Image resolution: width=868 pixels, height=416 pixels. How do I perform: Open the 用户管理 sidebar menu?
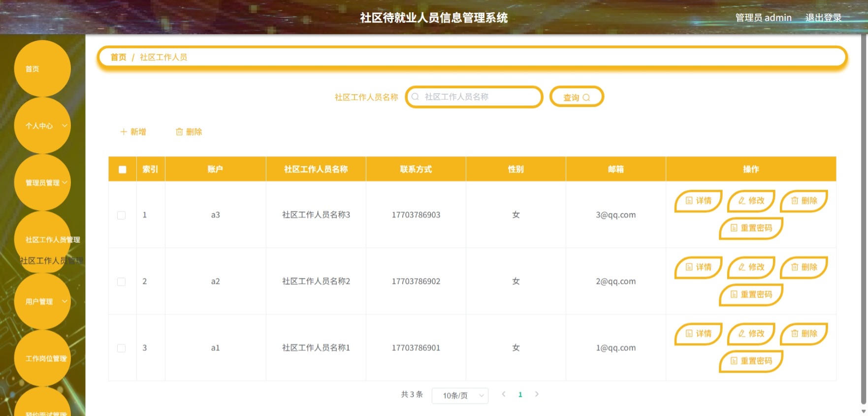[42, 301]
